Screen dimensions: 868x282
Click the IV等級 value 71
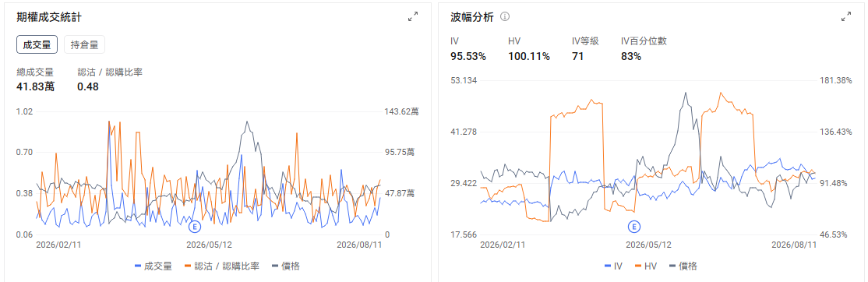[x=578, y=56]
